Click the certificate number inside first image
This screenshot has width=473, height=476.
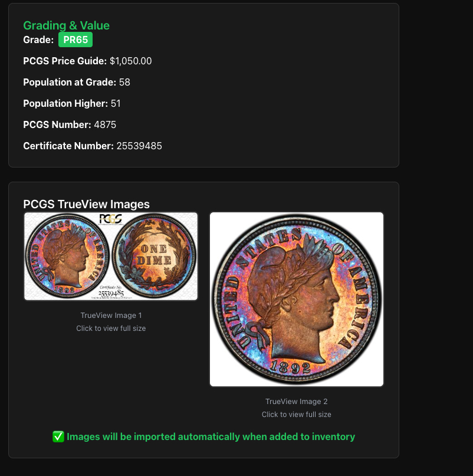pos(111,293)
